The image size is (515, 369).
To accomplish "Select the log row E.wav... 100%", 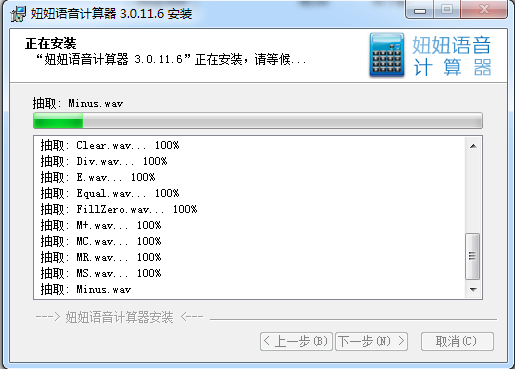I will click(x=98, y=177).
